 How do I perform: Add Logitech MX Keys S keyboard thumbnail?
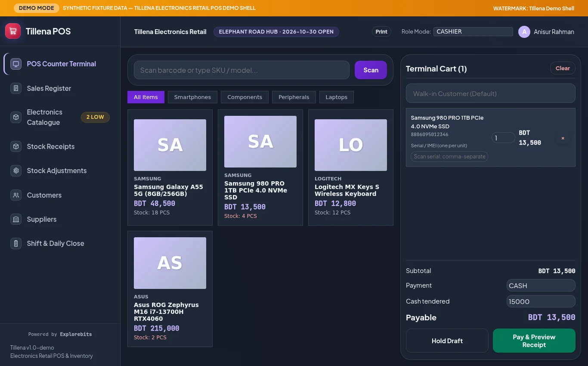pos(351,145)
